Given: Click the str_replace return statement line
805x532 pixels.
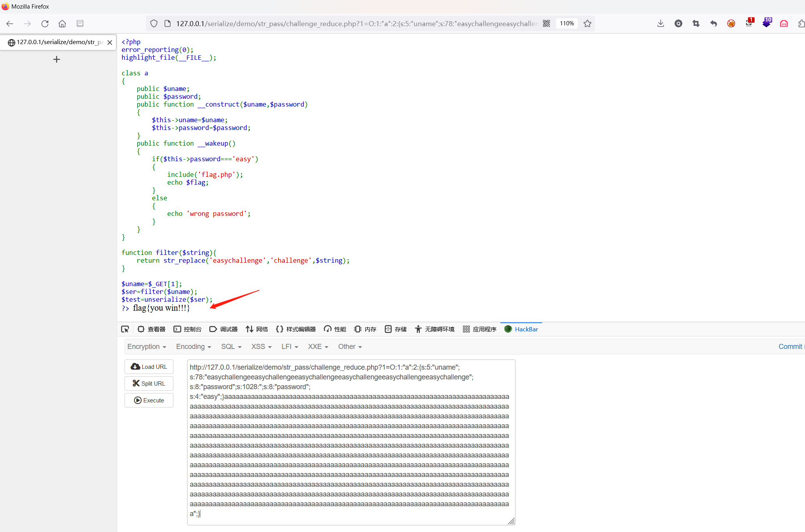Looking at the screenshot, I should pos(243,261).
